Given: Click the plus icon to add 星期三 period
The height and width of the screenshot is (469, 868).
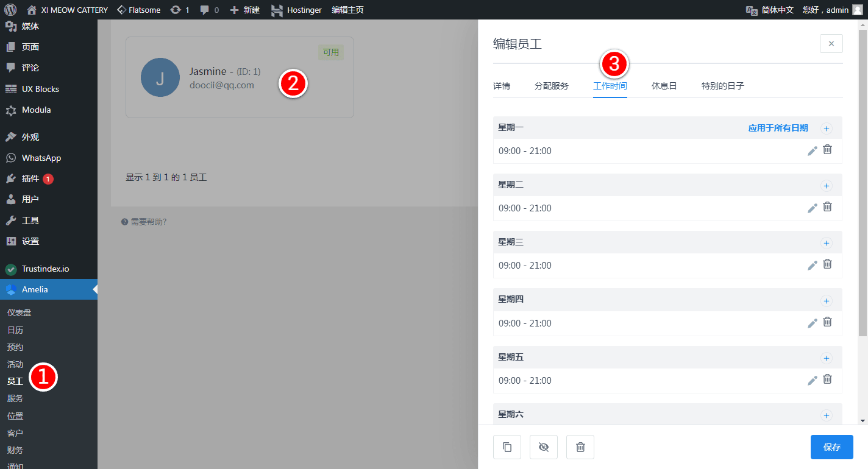Looking at the screenshot, I should coord(827,243).
